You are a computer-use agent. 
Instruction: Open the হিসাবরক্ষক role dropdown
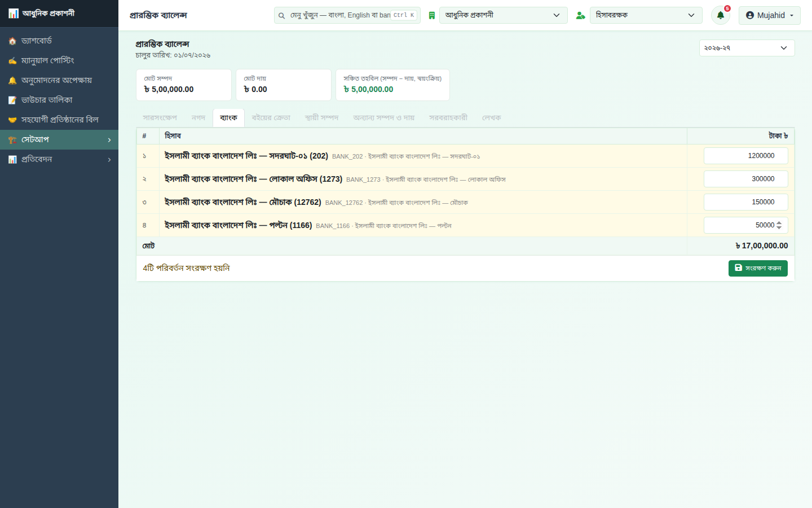(x=646, y=15)
